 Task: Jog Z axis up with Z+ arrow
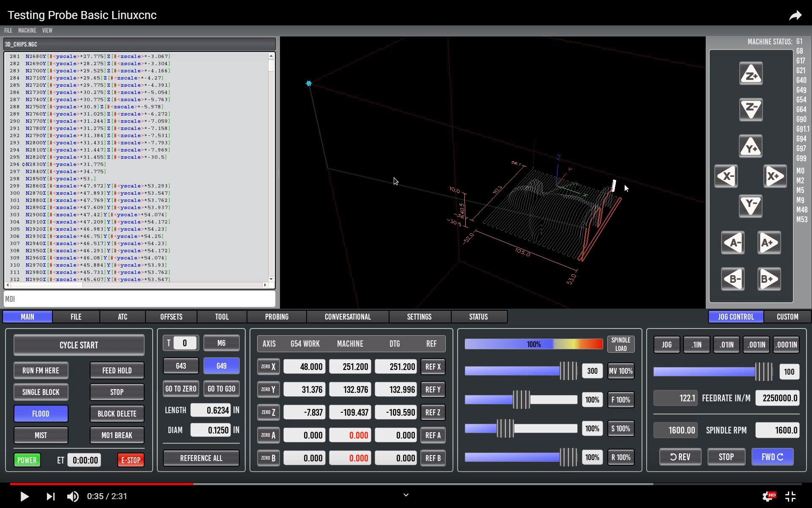tap(751, 74)
